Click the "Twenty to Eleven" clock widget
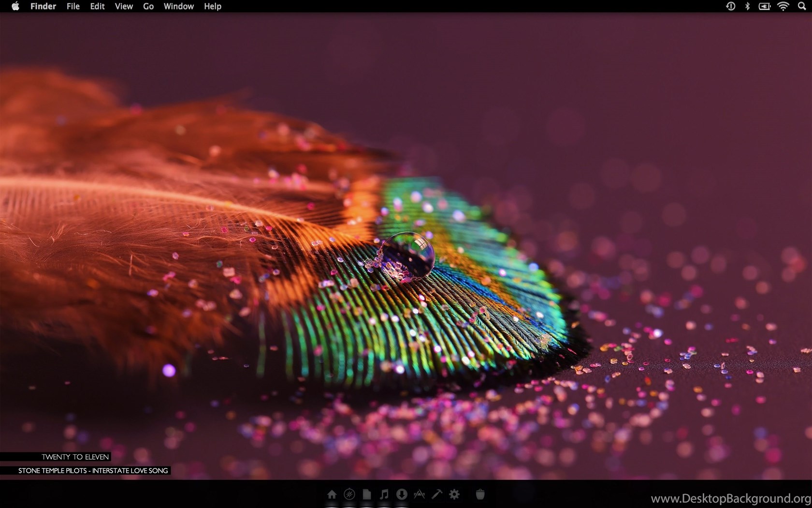The width and height of the screenshot is (812, 508). coord(75,457)
